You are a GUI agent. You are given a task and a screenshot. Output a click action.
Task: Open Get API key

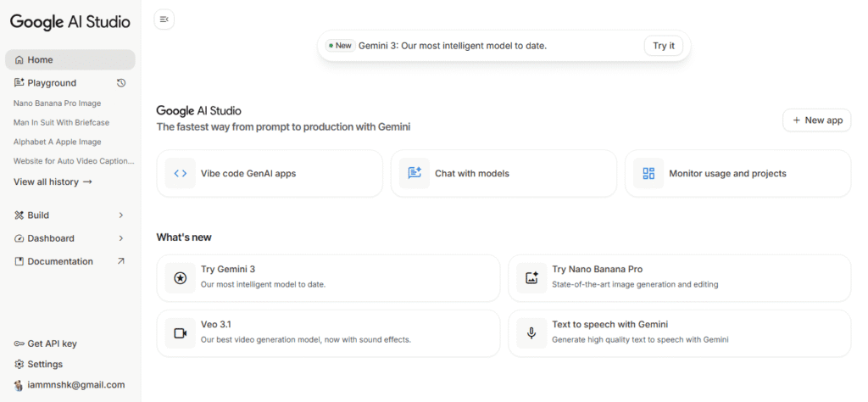pyautogui.click(x=52, y=343)
